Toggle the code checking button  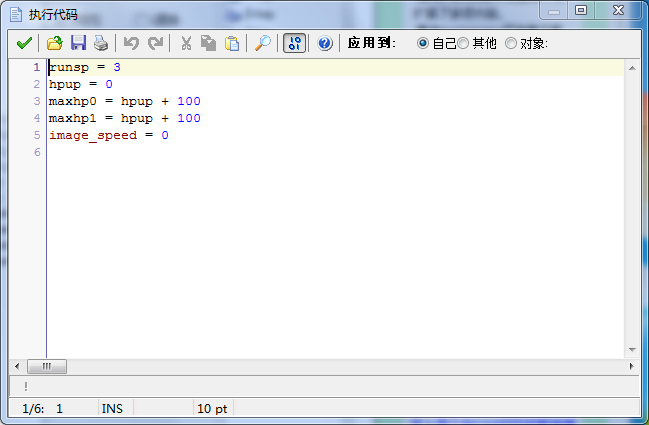[x=294, y=43]
